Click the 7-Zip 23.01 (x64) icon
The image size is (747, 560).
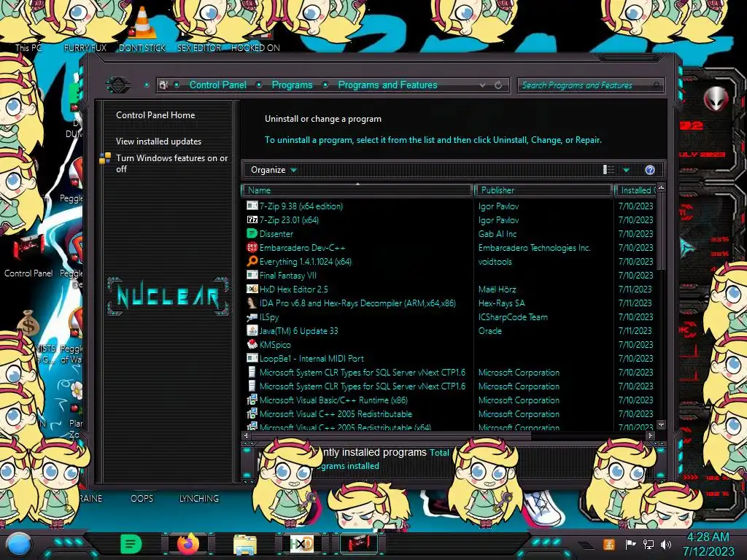[252, 220]
